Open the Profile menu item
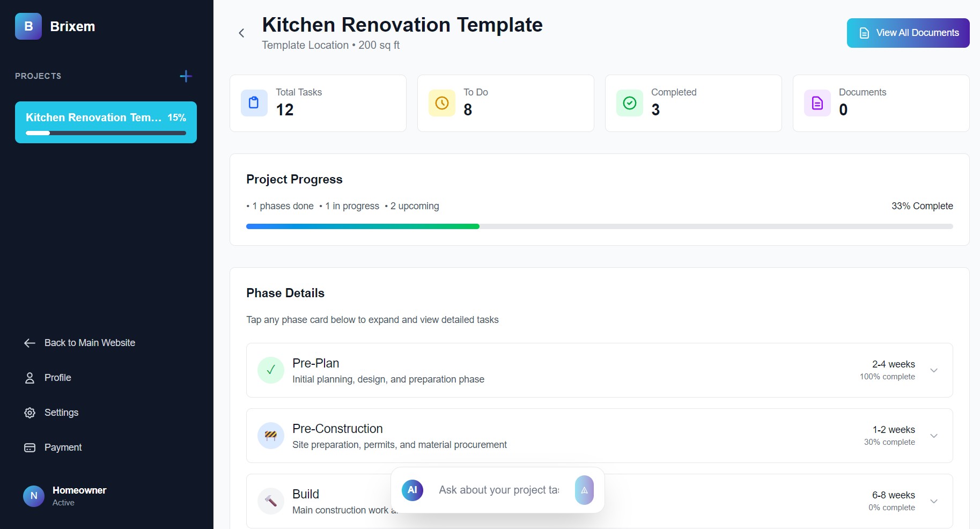The image size is (980, 529). click(x=57, y=378)
